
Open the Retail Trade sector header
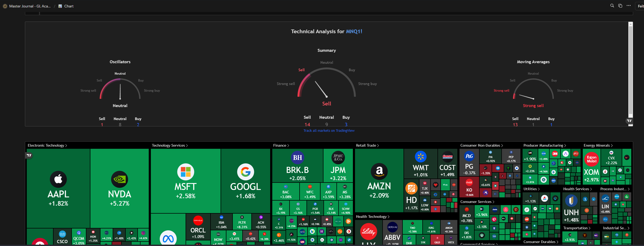[367, 145]
